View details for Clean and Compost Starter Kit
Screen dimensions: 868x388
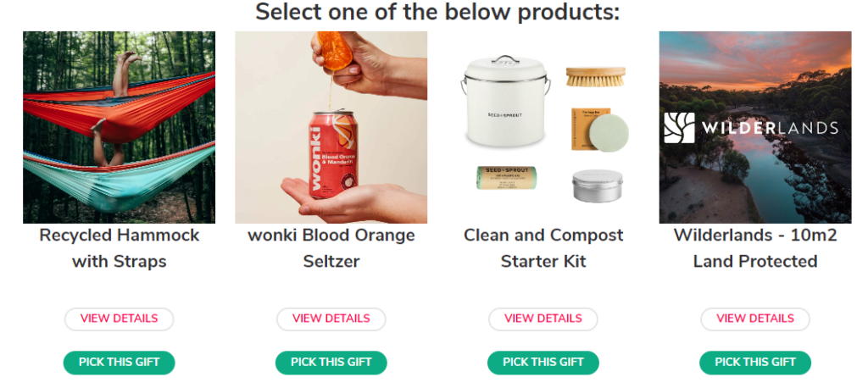point(543,319)
